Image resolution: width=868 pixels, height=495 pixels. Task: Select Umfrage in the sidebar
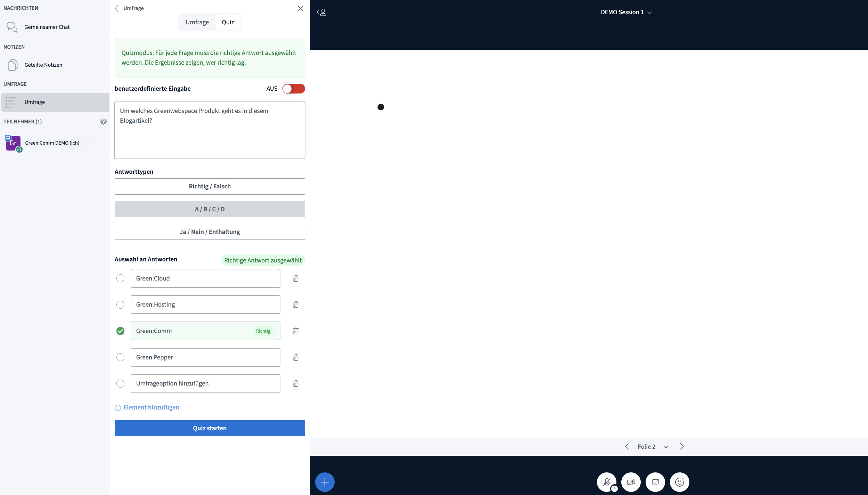(35, 102)
